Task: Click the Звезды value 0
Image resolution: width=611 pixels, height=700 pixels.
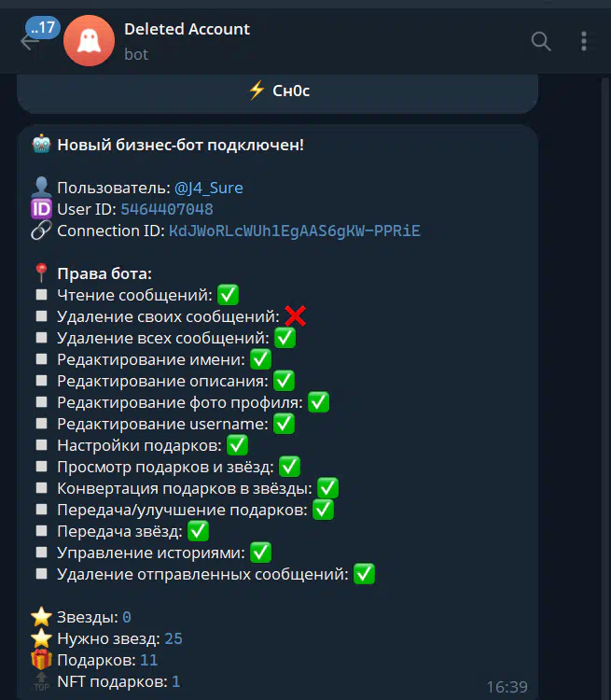Action: pyautogui.click(x=127, y=617)
